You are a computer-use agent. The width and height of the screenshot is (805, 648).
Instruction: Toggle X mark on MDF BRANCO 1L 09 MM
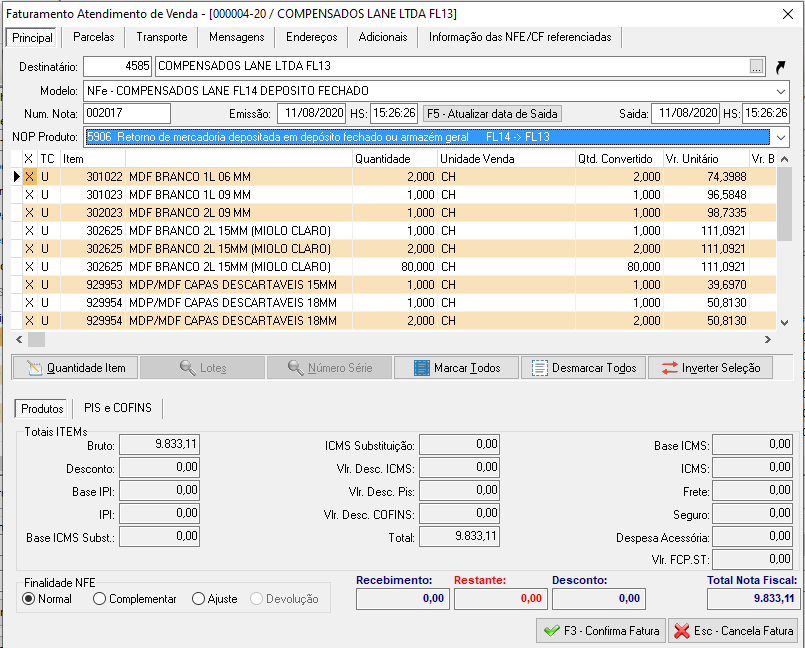(x=29, y=195)
